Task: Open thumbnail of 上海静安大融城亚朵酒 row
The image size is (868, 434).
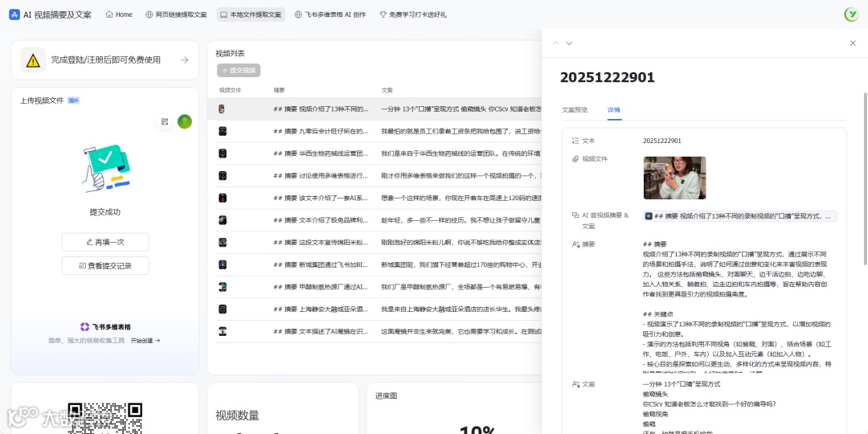Action: point(222,309)
